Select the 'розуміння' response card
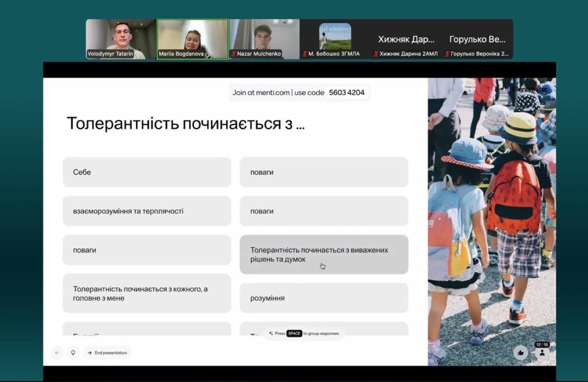 323,298
